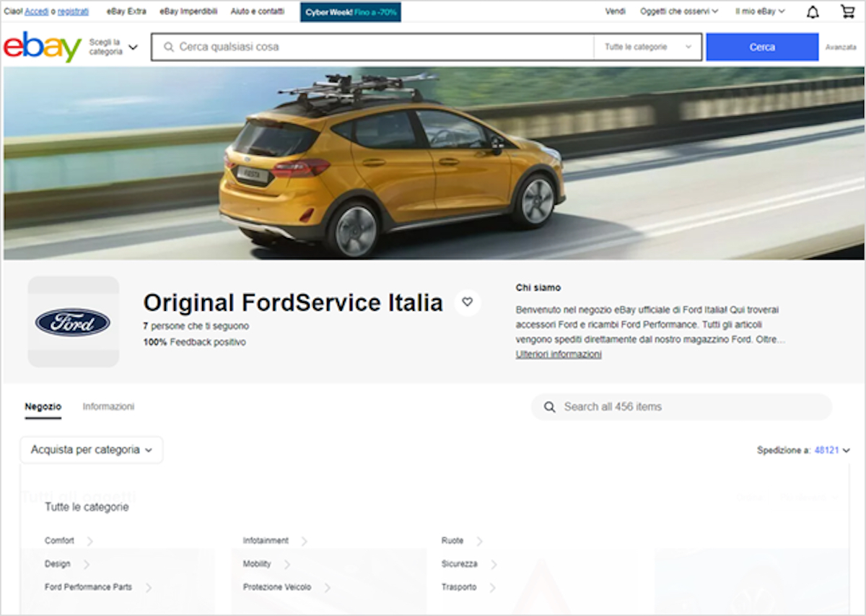Expand Mobility category arrow

(x=287, y=564)
